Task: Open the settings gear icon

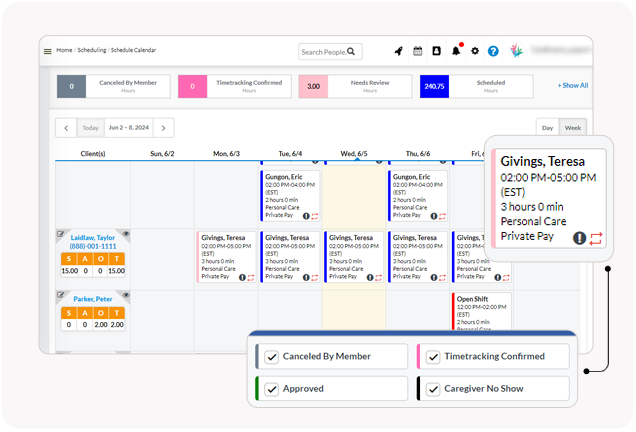Action: (x=475, y=51)
